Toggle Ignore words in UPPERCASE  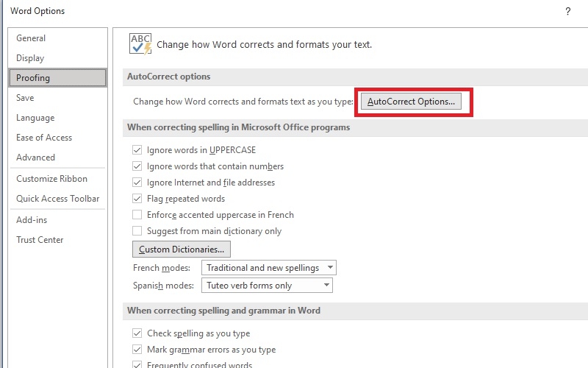(137, 150)
